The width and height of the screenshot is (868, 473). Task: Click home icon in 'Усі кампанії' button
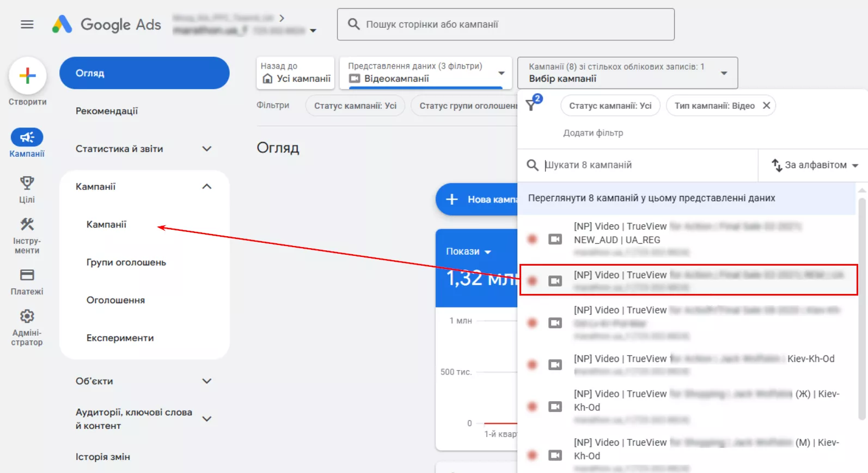[267, 79]
